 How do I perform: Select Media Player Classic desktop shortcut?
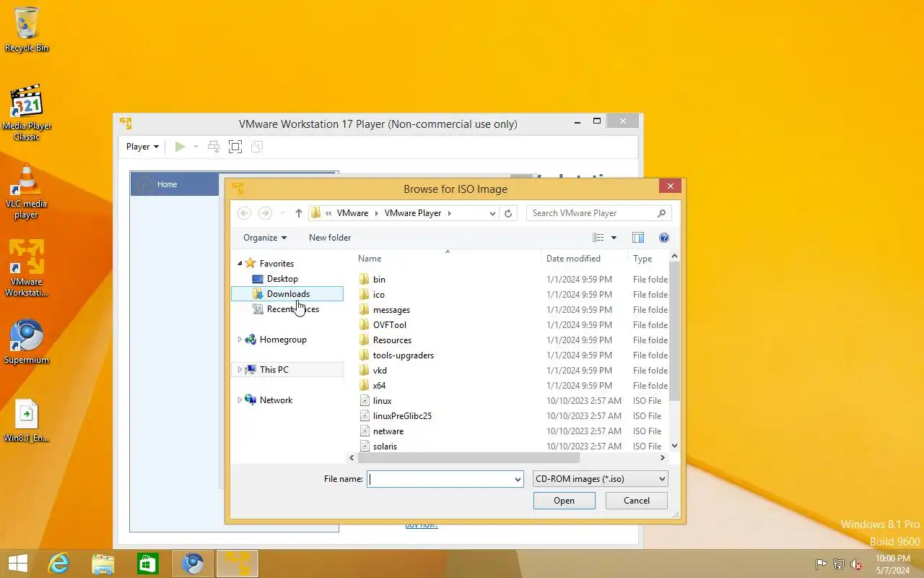[x=27, y=112]
